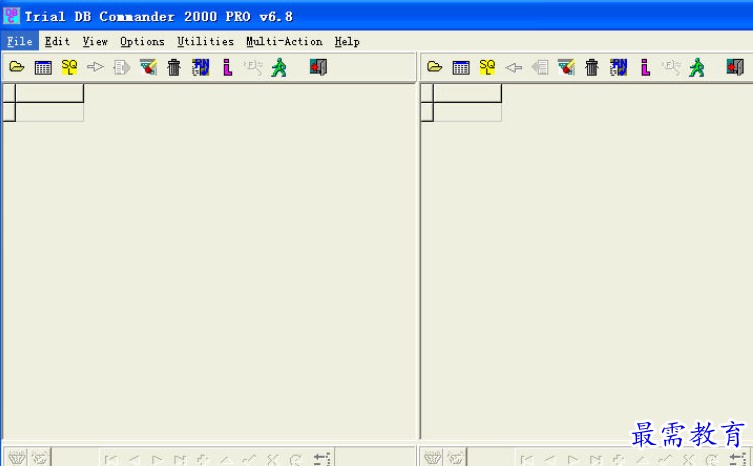The width and height of the screenshot is (753, 466).
Task: Go to next record in right navigator
Action: tap(573, 459)
